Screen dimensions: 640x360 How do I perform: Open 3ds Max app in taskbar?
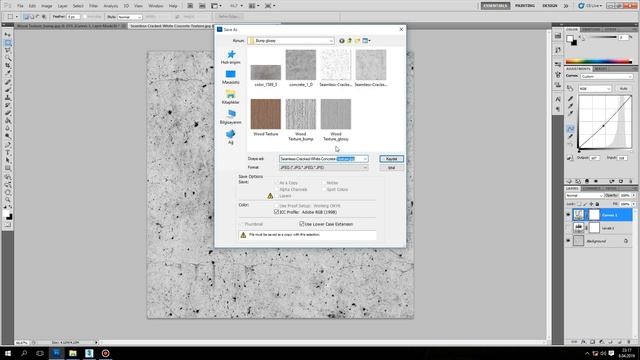(x=89, y=353)
